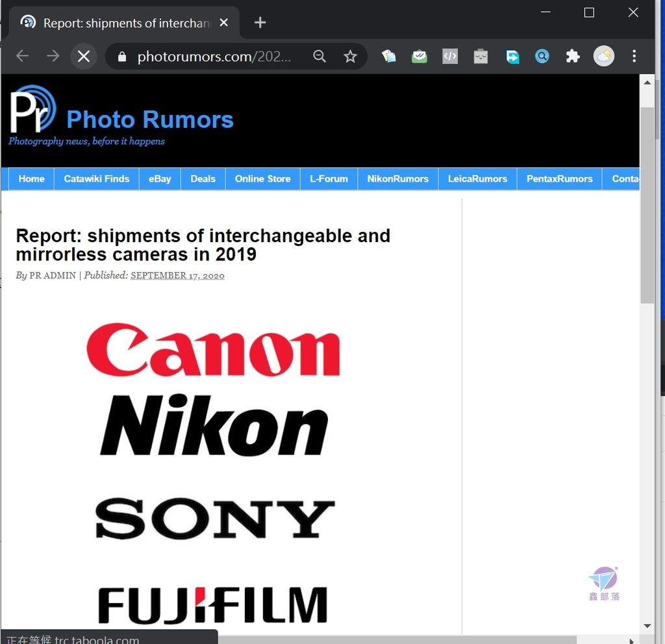This screenshot has height=644, width=665.
Task: Click the Canon logo image
Action: [x=213, y=350]
